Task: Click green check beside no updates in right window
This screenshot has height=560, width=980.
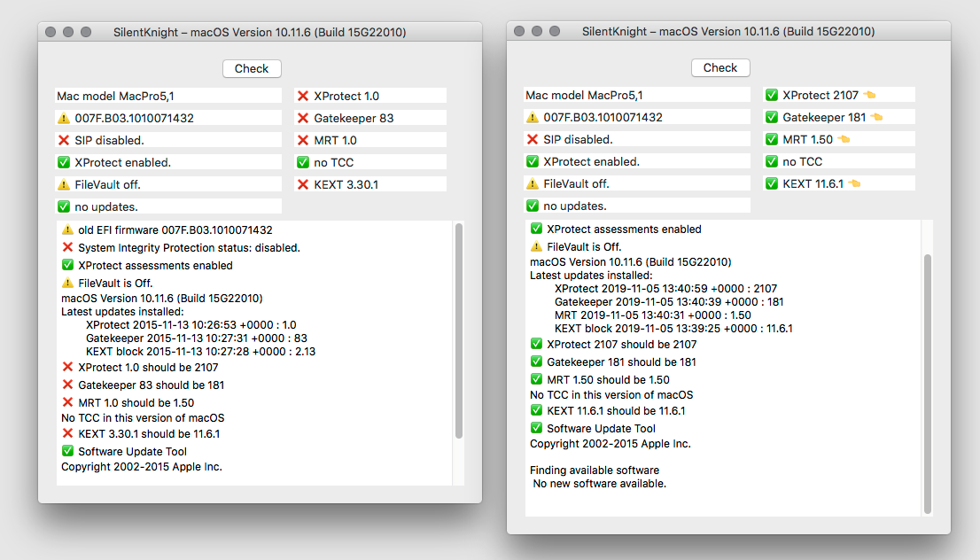Action: click(x=533, y=206)
